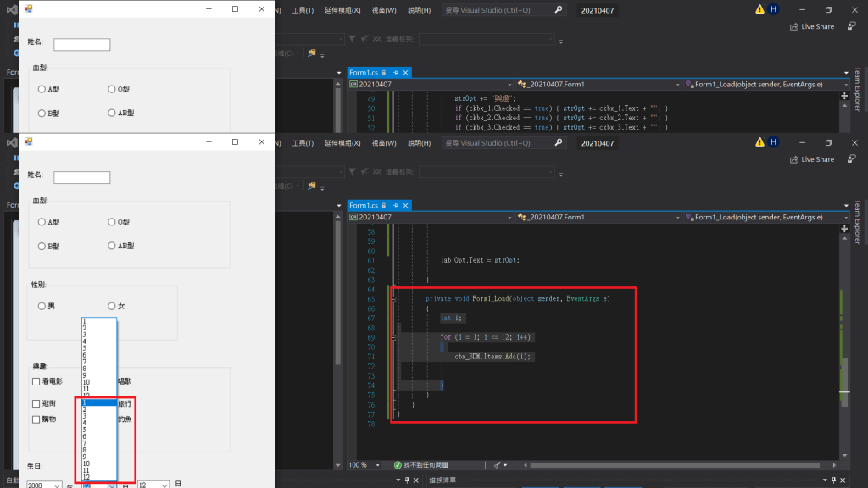Open the H account avatar in top window
The image size is (868, 488).
click(773, 9)
